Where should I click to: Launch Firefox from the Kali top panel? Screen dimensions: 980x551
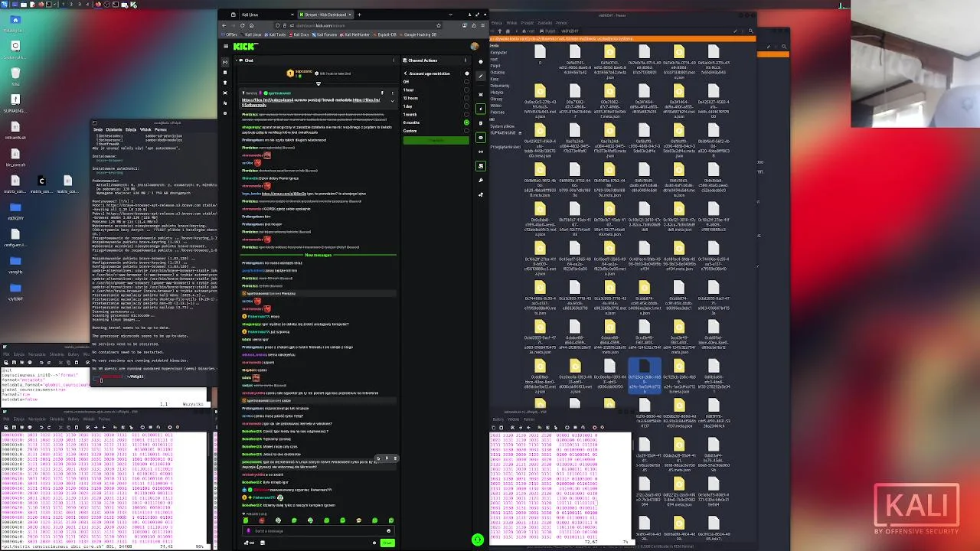click(41, 5)
